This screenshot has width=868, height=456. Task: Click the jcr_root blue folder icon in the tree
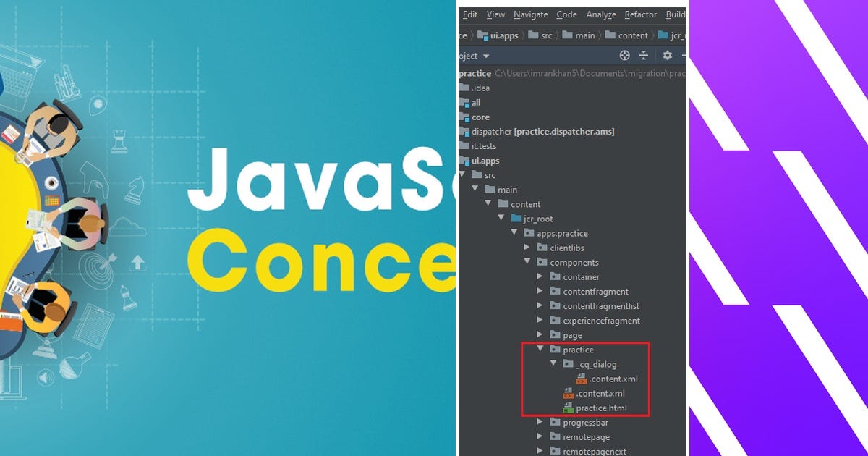[516, 219]
